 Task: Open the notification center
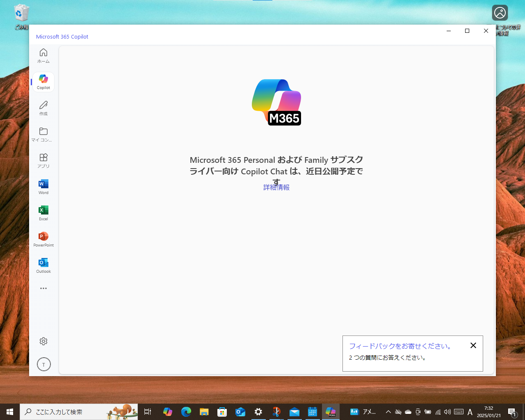[x=512, y=412]
